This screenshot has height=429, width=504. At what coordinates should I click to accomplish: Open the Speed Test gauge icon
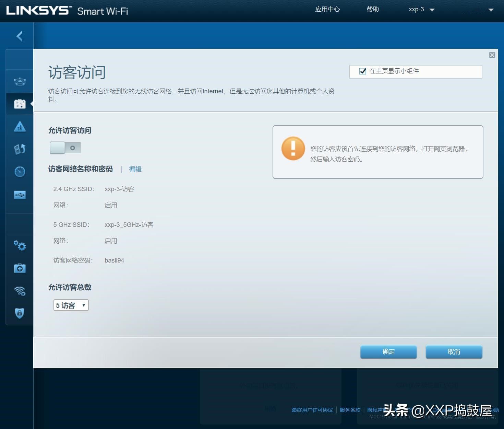pos(20,172)
